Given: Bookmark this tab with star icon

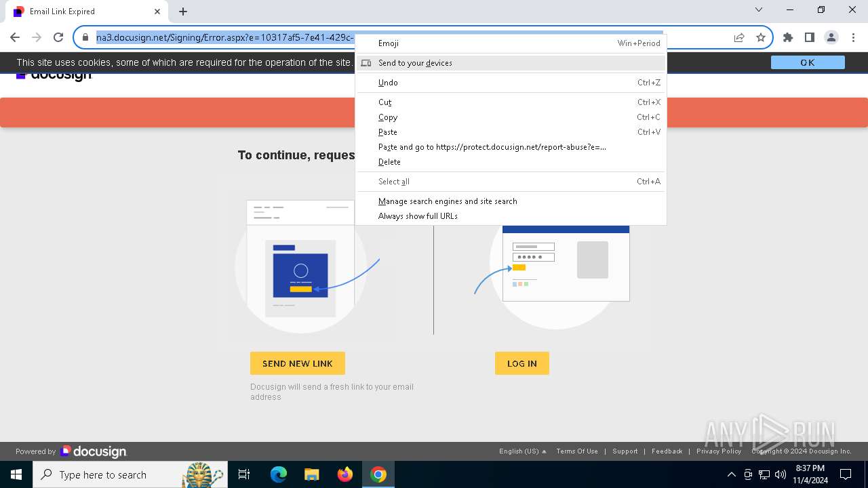Looking at the screenshot, I should point(761,37).
